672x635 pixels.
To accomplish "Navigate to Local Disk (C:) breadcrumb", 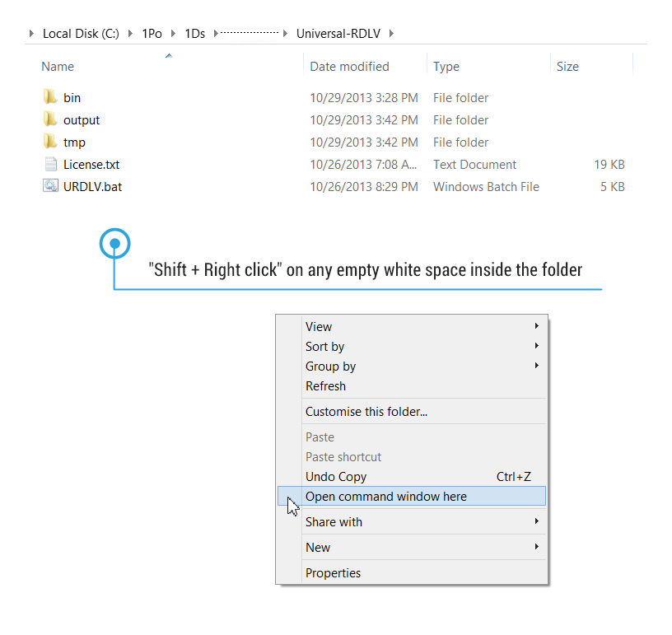I will [x=81, y=34].
